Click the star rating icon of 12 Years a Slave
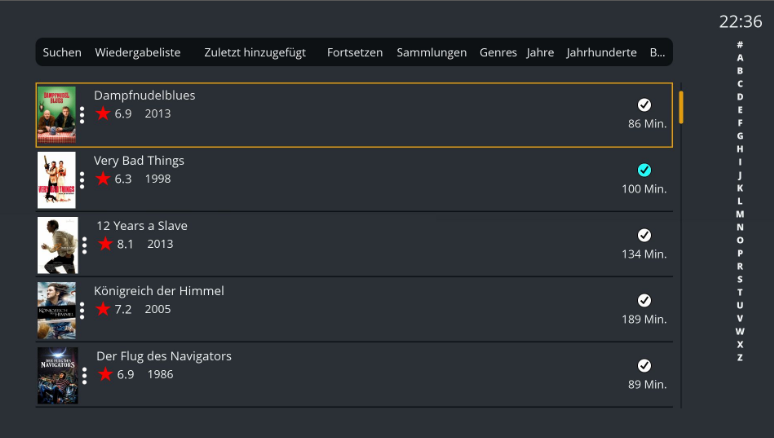774x438 pixels. 105,244
